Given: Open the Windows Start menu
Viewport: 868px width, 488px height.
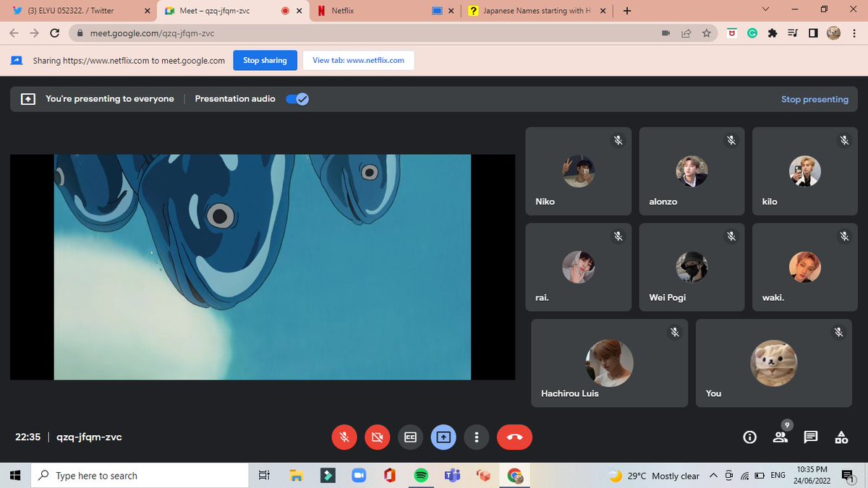Looking at the screenshot, I should pyautogui.click(x=16, y=476).
